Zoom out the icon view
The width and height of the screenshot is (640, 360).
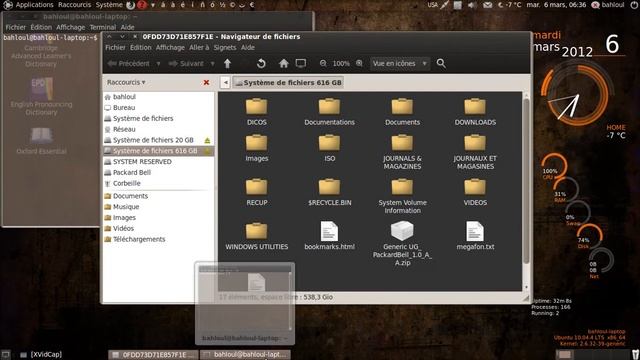[323, 63]
